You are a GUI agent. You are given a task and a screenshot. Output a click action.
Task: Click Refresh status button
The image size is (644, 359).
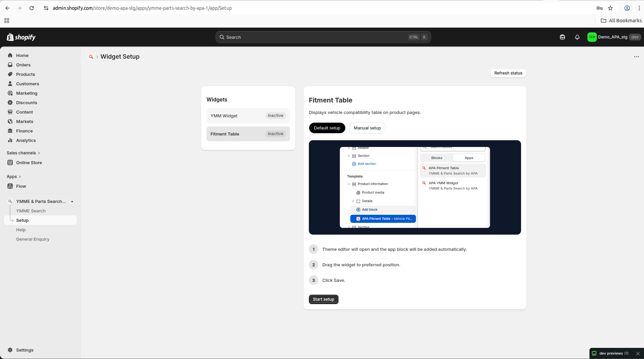(508, 73)
